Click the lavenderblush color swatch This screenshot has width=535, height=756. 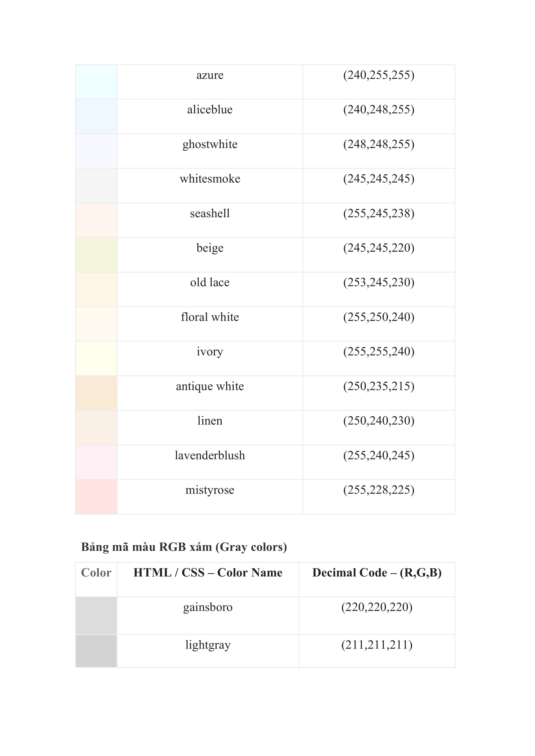tap(96, 462)
